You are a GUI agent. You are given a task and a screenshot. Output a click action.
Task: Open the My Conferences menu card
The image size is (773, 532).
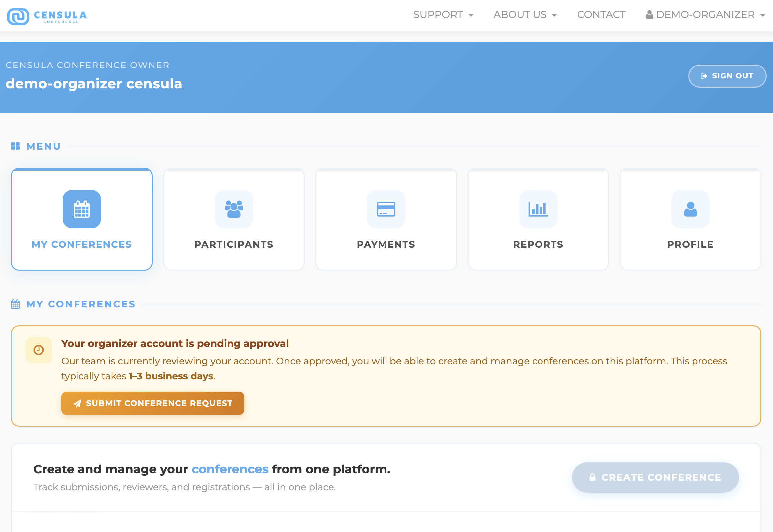click(x=82, y=219)
